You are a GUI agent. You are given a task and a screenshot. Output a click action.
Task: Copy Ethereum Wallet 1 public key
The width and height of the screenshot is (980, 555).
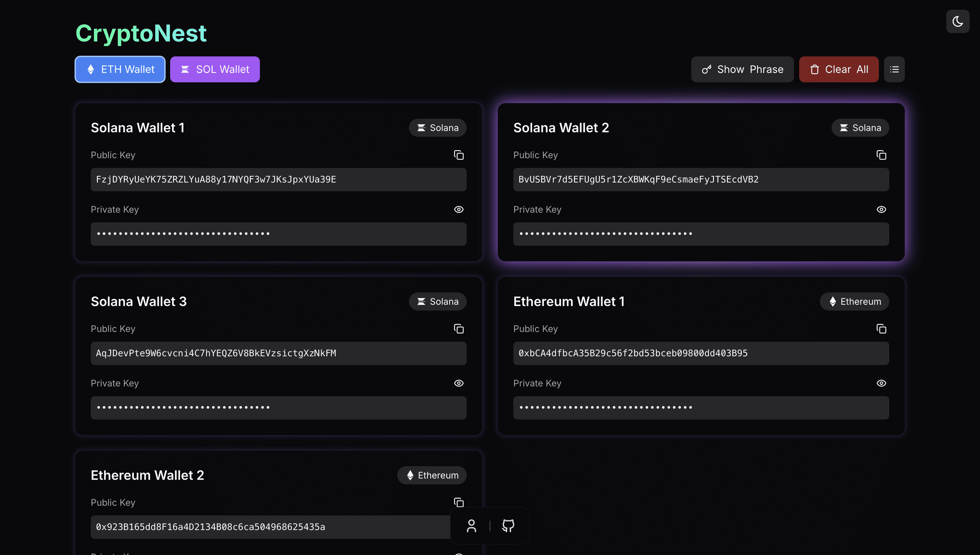(881, 329)
